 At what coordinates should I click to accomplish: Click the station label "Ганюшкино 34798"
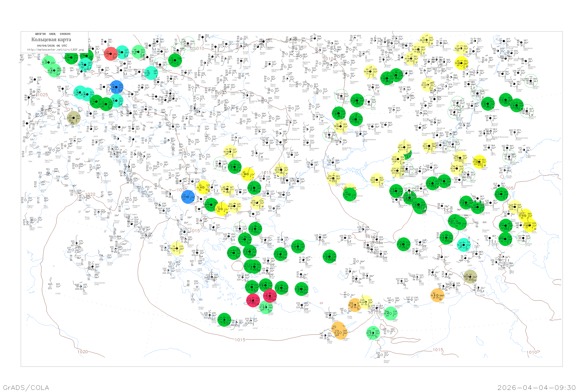coord(531,156)
